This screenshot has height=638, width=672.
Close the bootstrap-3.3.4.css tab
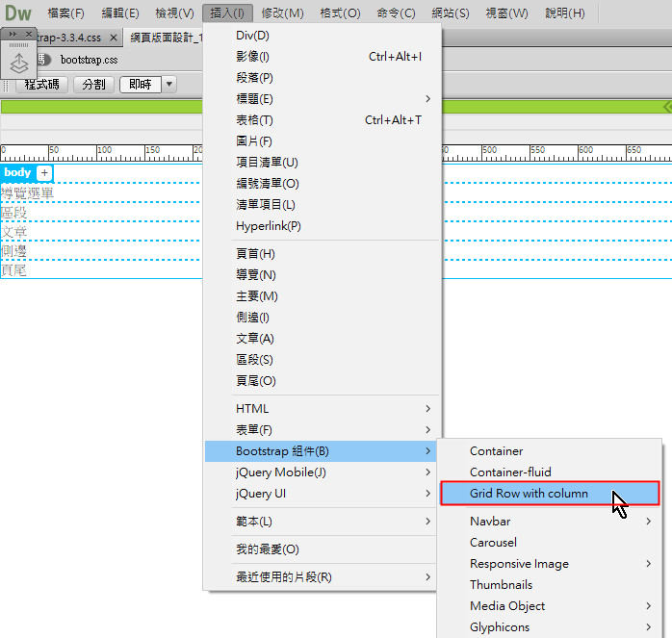pos(114,38)
